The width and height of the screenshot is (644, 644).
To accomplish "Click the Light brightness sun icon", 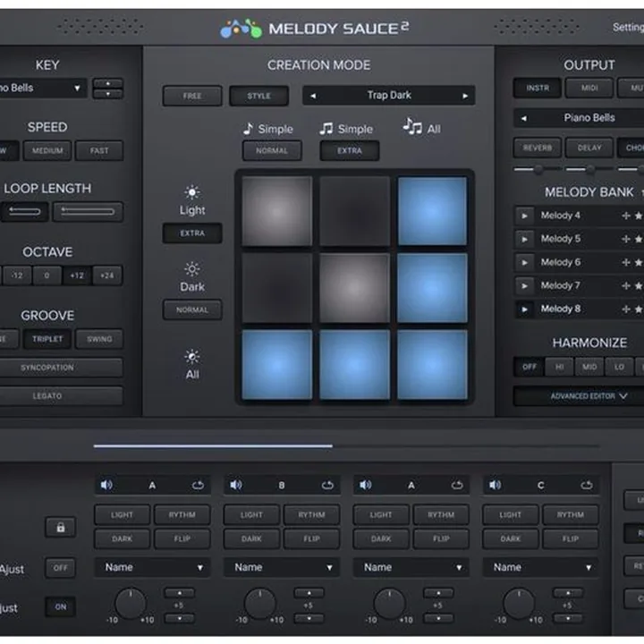I will pos(192,192).
